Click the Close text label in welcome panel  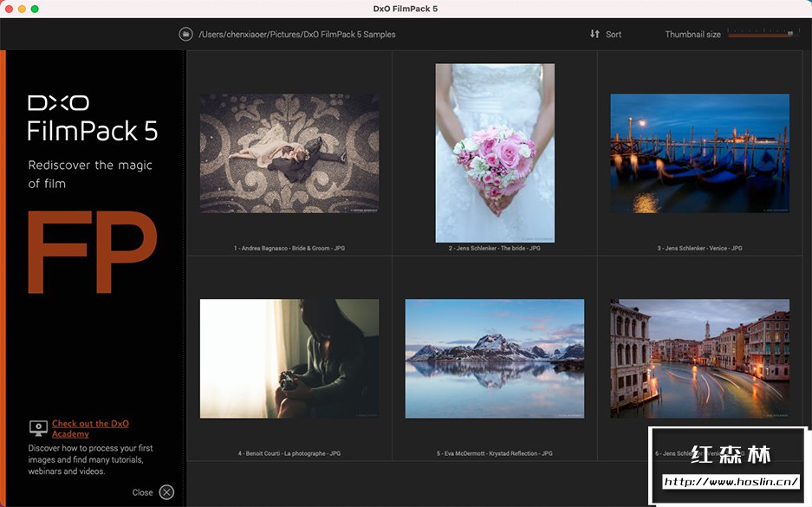[x=142, y=492]
